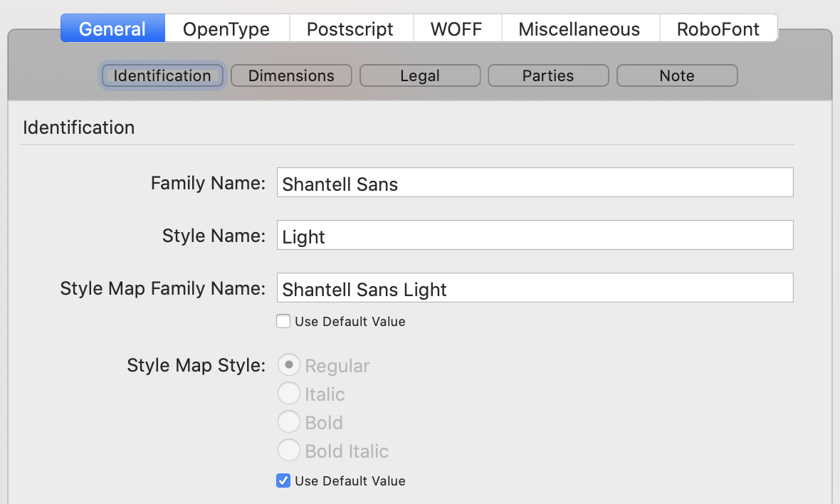
Task: Open the Postscript tab
Action: click(351, 28)
